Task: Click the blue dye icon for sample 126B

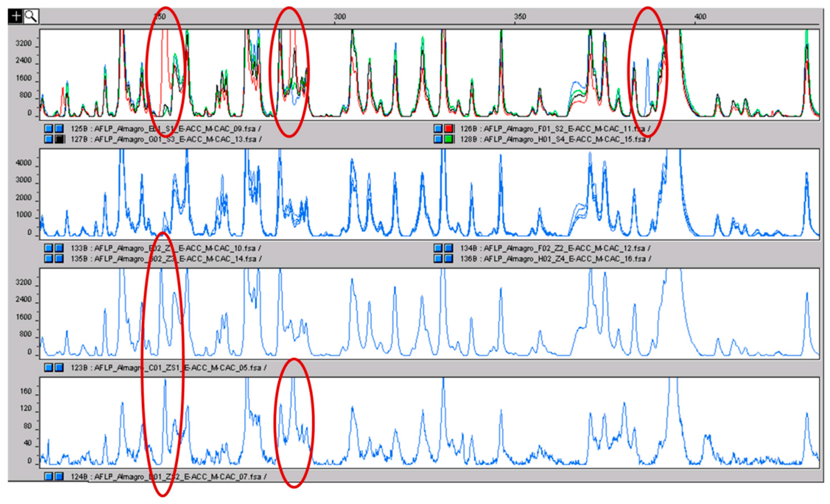Action: click(x=438, y=128)
